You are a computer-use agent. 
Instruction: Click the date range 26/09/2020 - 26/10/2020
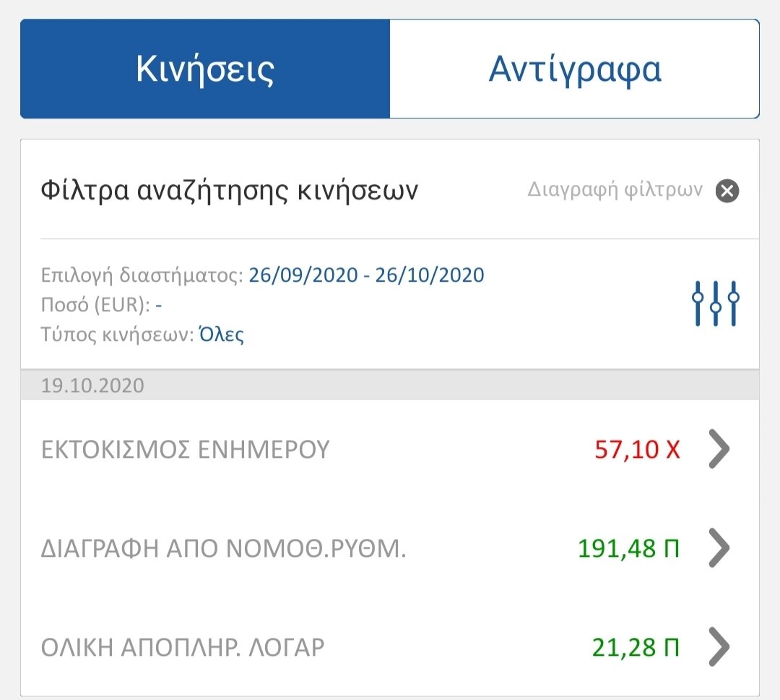click(366, 275)
